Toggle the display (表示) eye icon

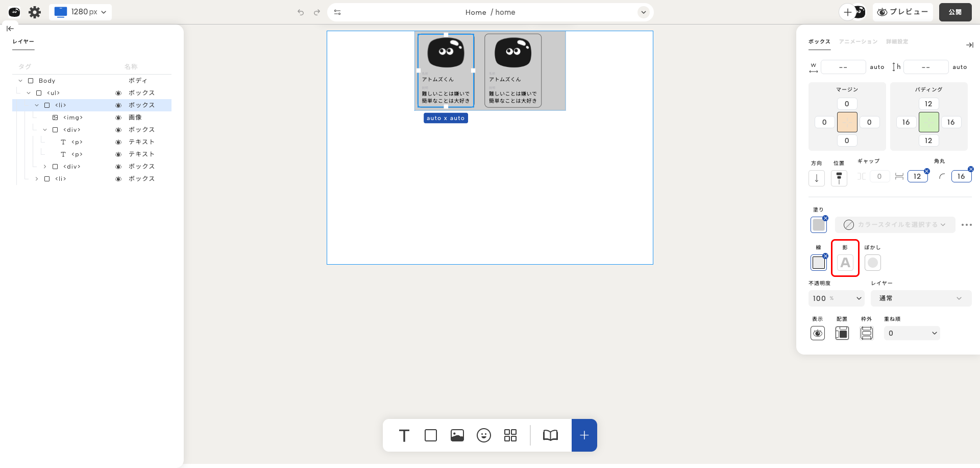click(x=818, y=333)
